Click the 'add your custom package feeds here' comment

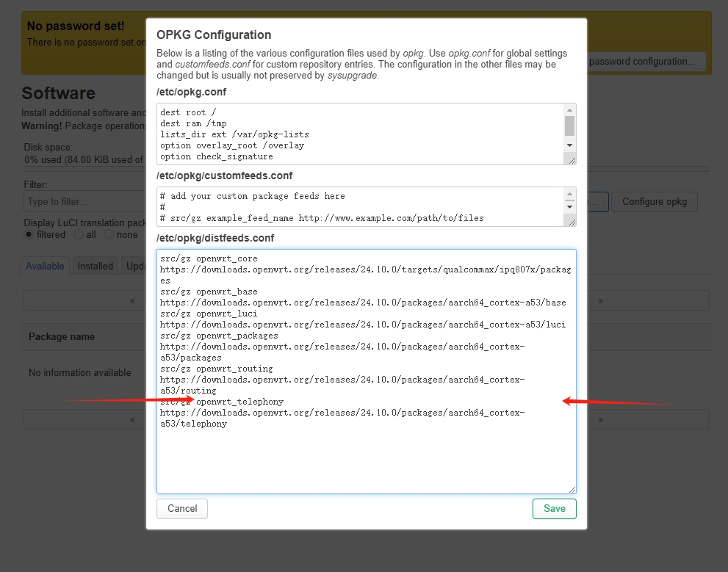point(253,196)
